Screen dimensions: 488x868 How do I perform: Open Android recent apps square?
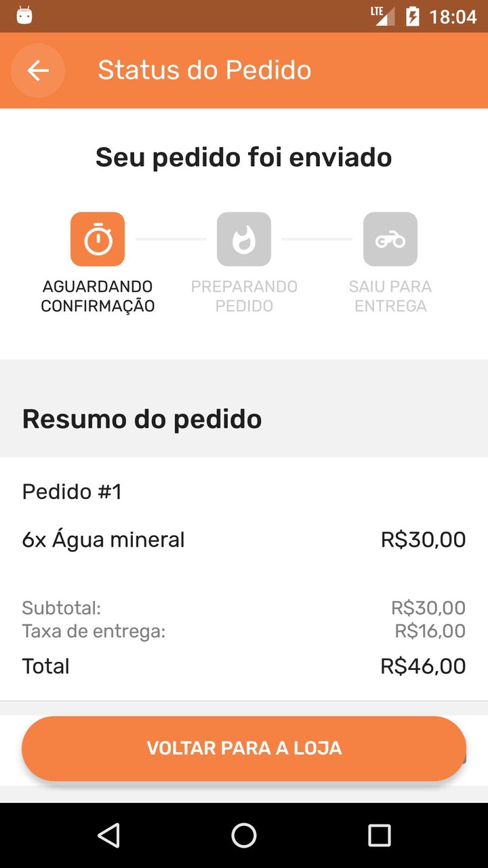click(380, 835)
